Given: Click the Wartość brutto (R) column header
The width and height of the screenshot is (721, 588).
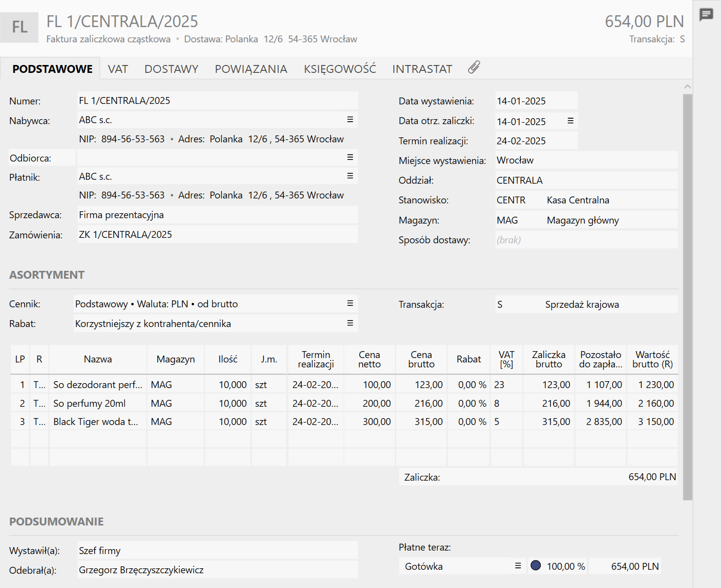Looking at the screenshot, I should 652,359.
